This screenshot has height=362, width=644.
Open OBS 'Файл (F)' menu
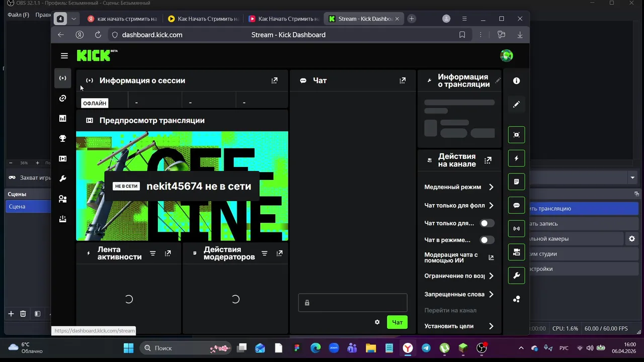click(19, 15)
